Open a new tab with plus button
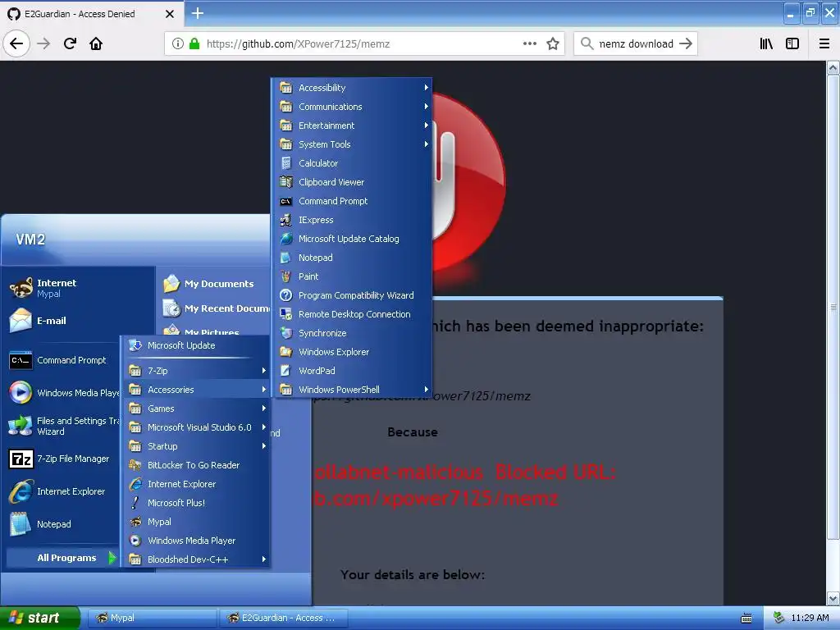Screen dimensions: 840x630 [198, 13]
